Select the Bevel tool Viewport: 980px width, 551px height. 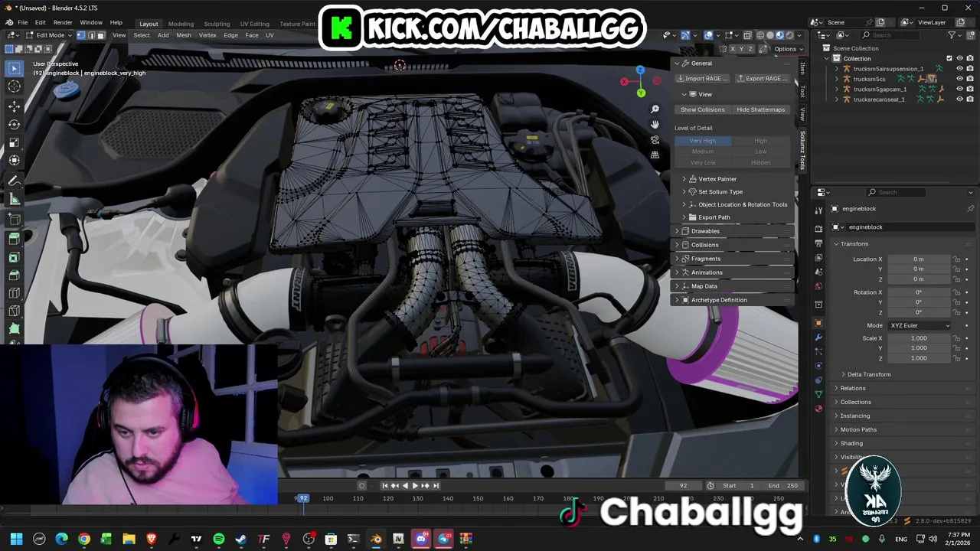click(14, 275)
